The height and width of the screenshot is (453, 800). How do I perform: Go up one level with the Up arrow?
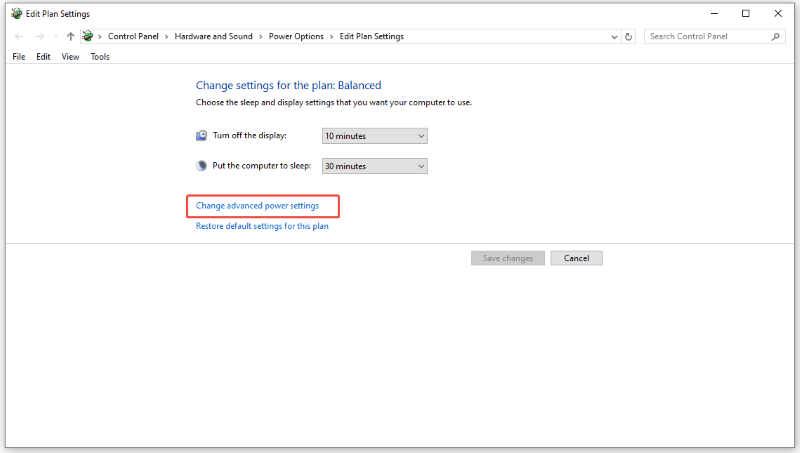tap(70, 36)
